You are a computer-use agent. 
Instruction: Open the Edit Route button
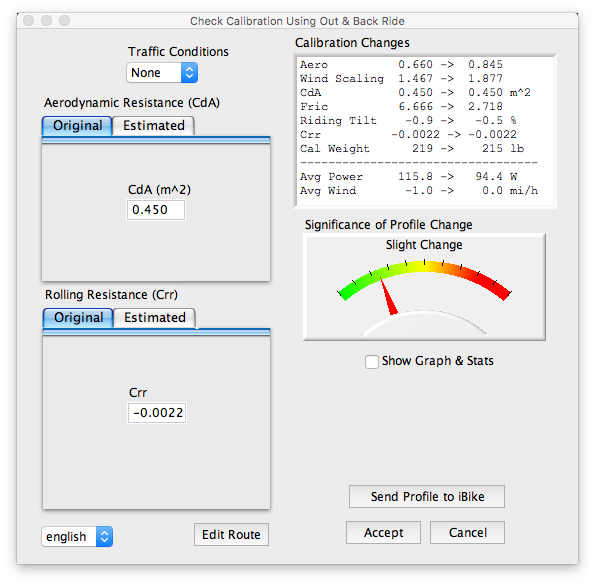tap(231, 535)
